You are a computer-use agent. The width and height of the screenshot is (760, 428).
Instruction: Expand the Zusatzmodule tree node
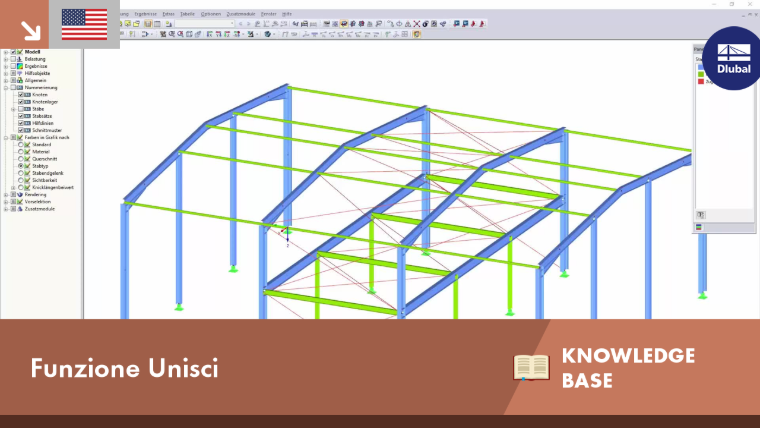point(6,209)
